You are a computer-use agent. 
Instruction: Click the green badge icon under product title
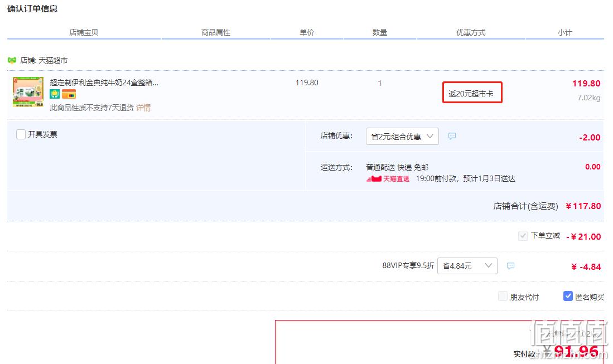(x=54, y=94)
